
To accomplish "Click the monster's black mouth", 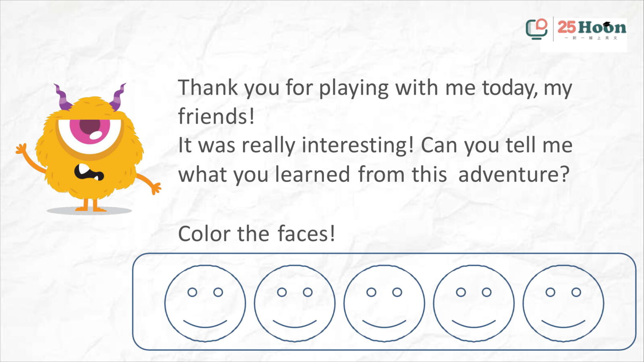I will (x=88, y=172).
